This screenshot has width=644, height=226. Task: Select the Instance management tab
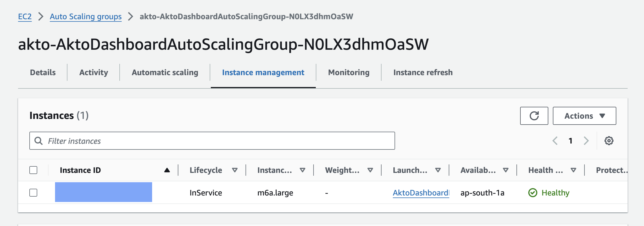pos(263,73)
